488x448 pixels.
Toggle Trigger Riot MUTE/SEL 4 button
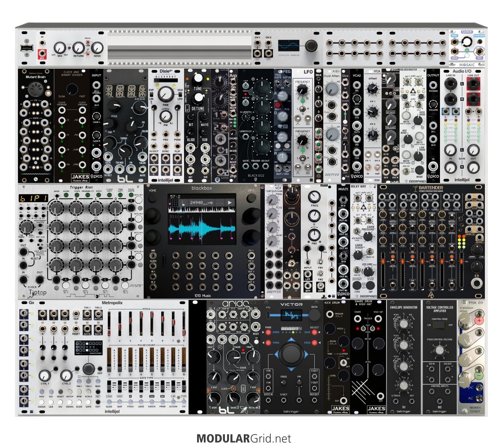[139, 257]
